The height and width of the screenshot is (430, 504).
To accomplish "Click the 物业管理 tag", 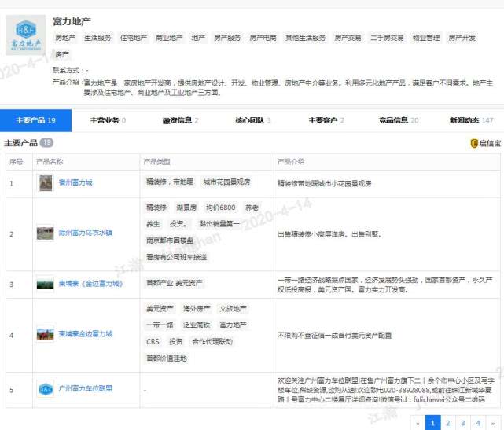I will coord(426,38).
